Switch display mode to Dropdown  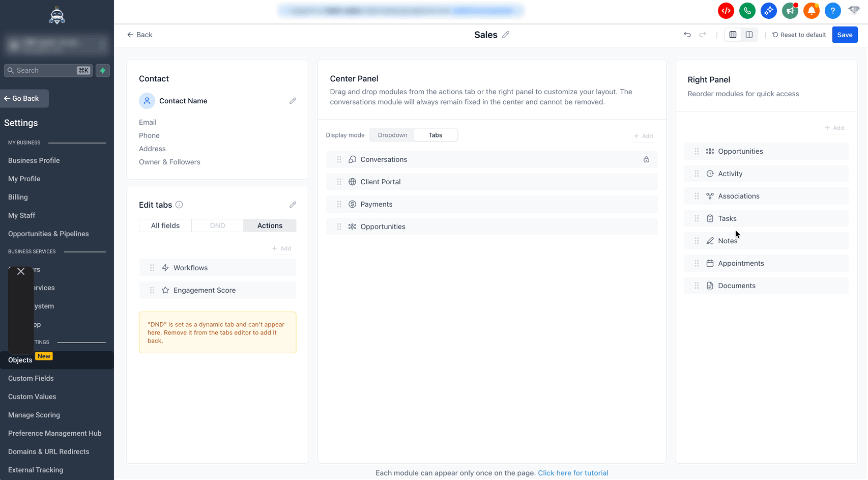(392, 135)
